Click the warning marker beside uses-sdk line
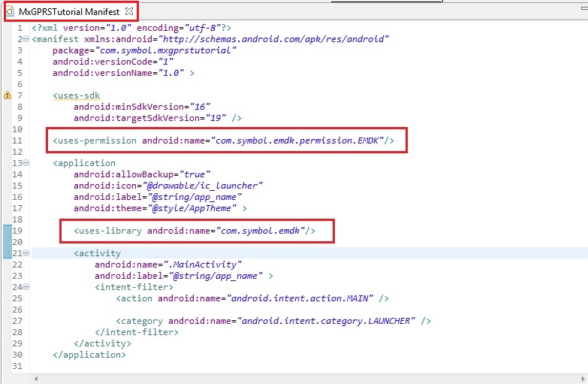Viewport: 588px width, 384px height. coord(7,95)
